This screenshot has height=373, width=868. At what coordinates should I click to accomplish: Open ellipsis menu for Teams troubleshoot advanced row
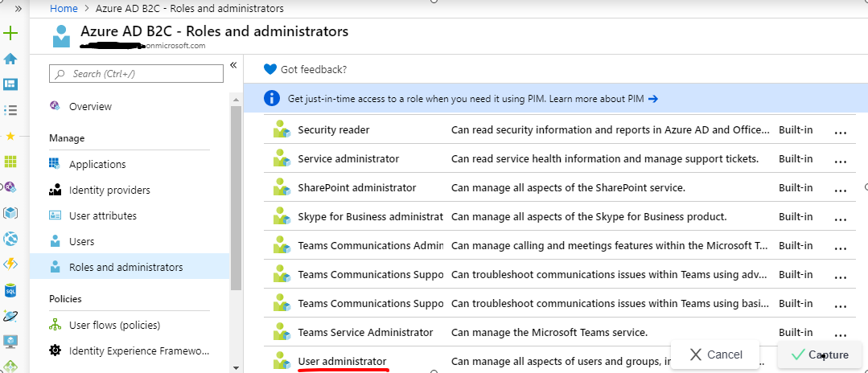[841, 277]
